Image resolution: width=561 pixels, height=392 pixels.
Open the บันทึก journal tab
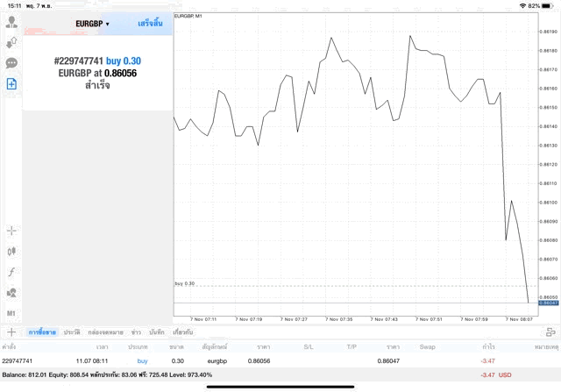157,332
